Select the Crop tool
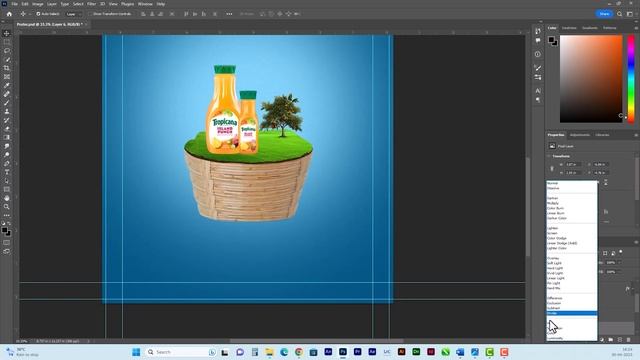 pyautogui.click(x=7, y=68)
